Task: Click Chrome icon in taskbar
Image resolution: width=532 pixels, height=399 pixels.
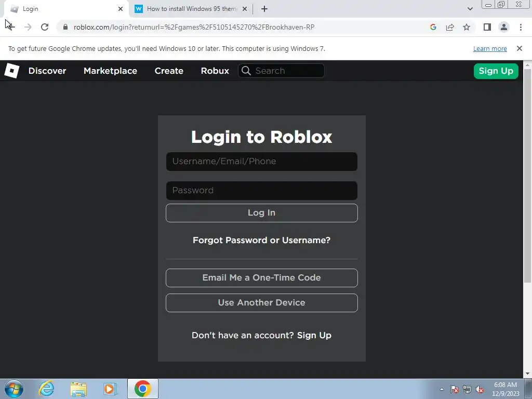Action: [142, 389]
